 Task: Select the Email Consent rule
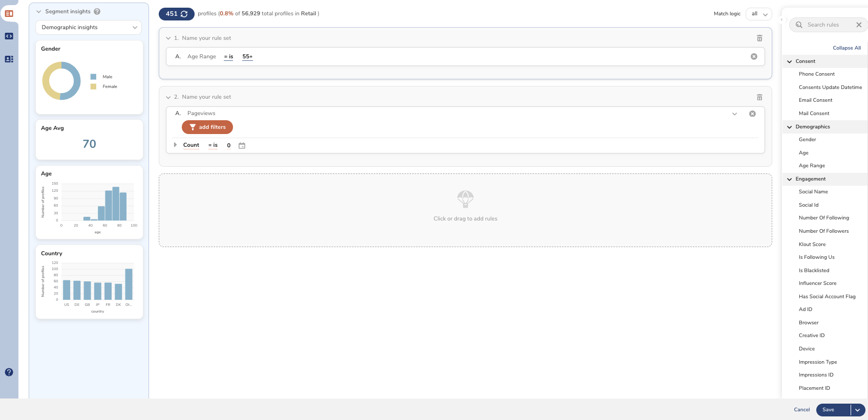816,100
